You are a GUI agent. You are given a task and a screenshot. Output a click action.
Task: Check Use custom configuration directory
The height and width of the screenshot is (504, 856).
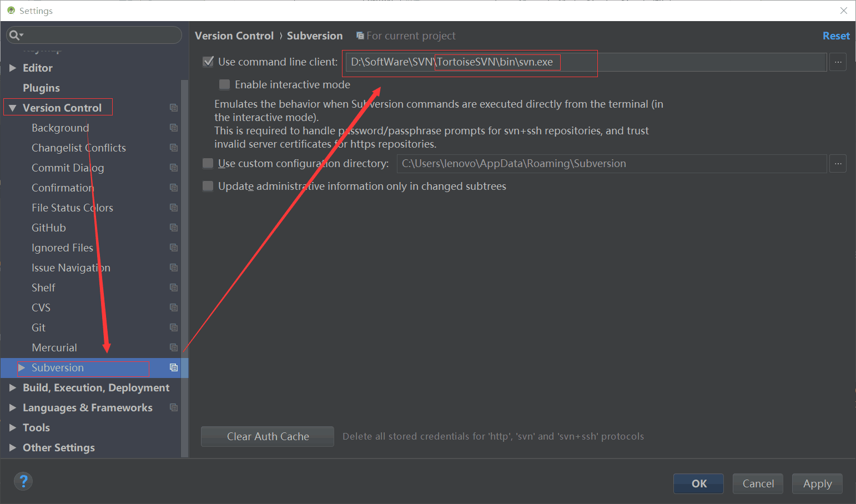(x=208, y=163)
